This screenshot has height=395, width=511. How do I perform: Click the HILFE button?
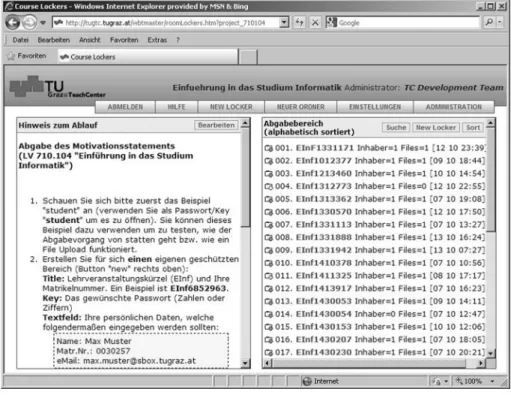pyautogui.click(x=176, y=107)
